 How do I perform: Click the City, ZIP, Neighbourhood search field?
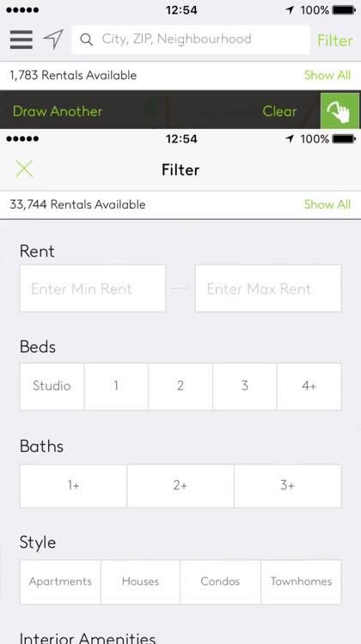point(190,39)
